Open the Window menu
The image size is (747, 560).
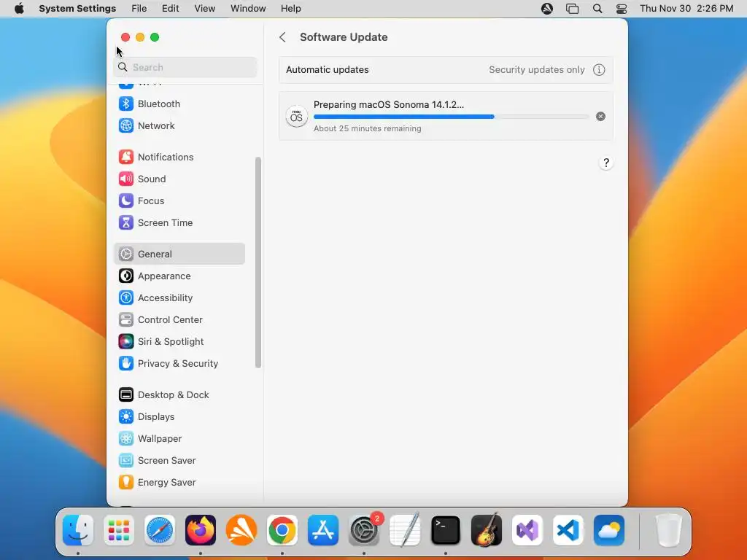pyautogui.click(x=248, y=9)
